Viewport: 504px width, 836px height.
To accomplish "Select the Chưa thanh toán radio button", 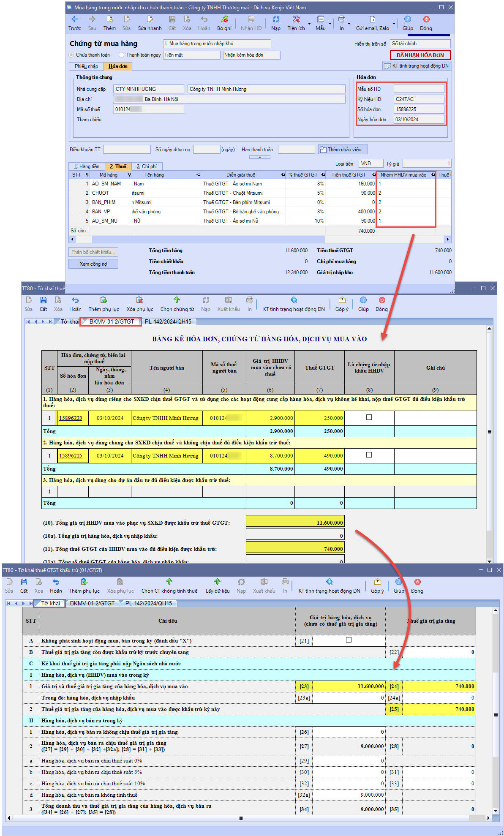I will pyautogui.click(x=71, y=55).
